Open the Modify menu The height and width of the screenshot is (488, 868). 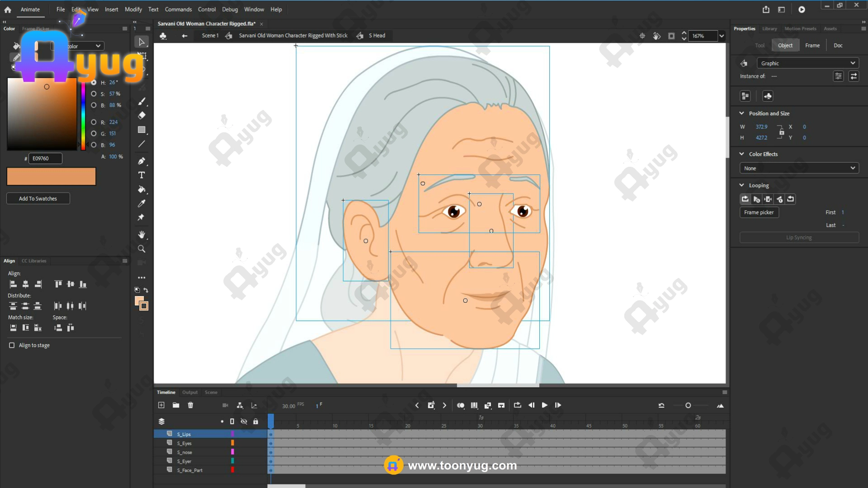point(133,9)
